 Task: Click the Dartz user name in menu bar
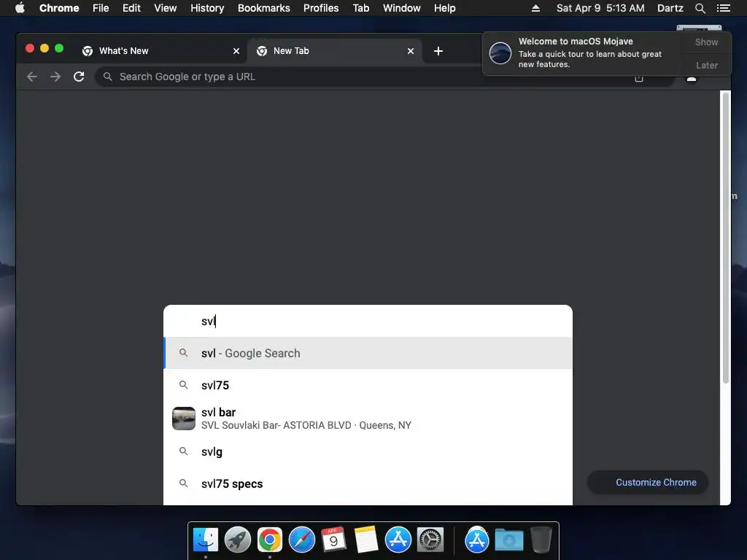point(670,8)
